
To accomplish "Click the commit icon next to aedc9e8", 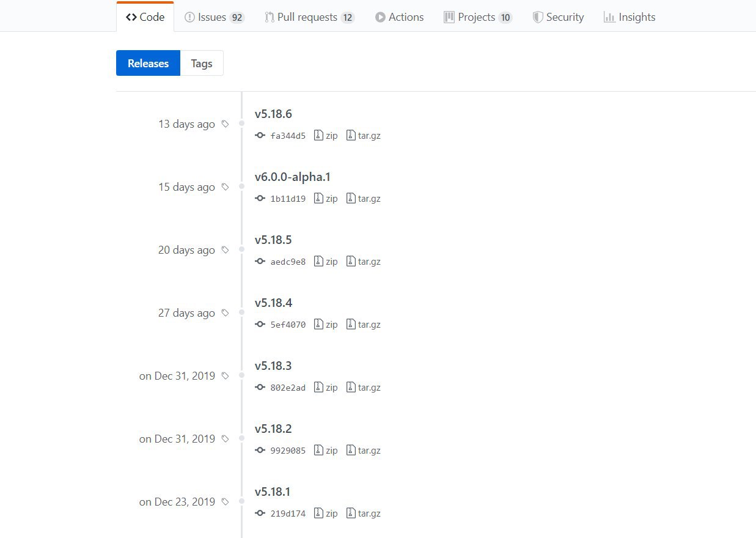I will (x=260, y=262).
